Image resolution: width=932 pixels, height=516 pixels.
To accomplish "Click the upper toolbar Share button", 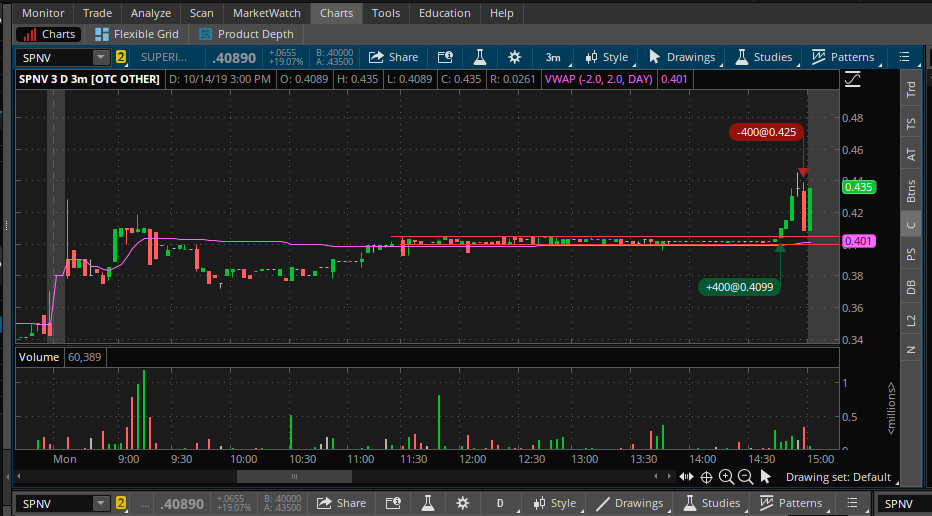I will pyautogui.click(x=393, y=58).
